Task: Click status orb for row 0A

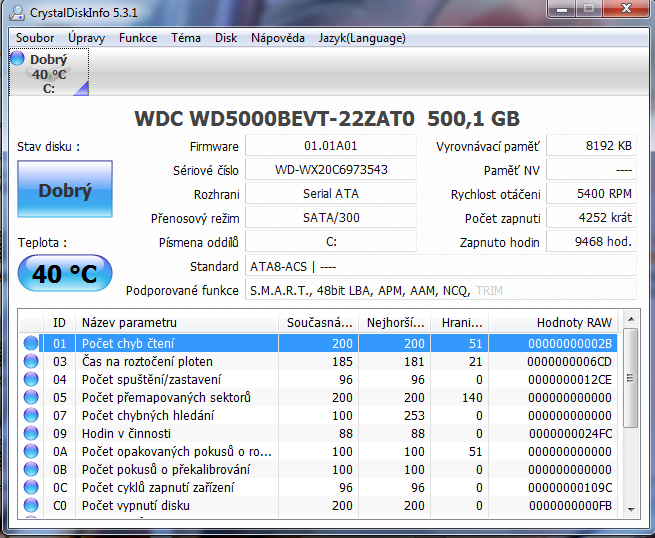Action: pyautogui.click(x=30, y=451)
